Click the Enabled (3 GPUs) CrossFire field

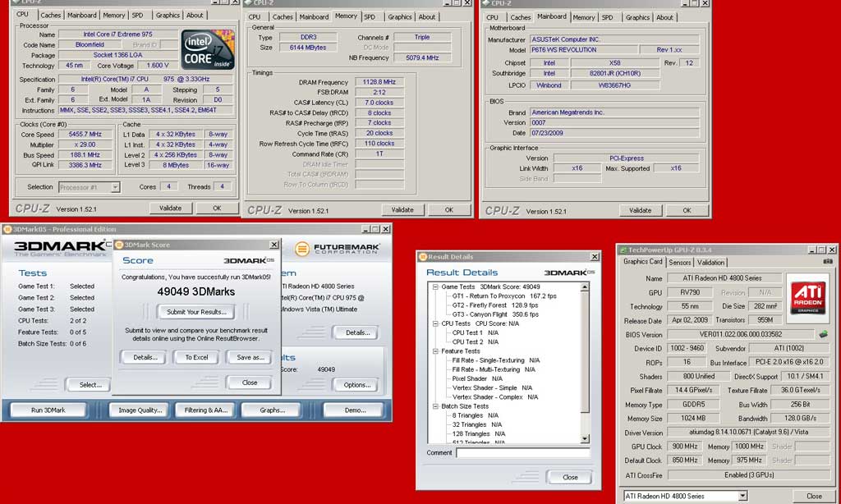click(749, 475)
